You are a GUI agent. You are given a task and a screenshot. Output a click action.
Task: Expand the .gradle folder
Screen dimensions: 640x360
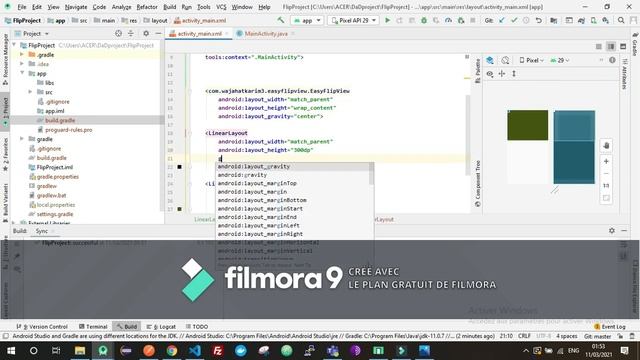click(x=22, y=55)
